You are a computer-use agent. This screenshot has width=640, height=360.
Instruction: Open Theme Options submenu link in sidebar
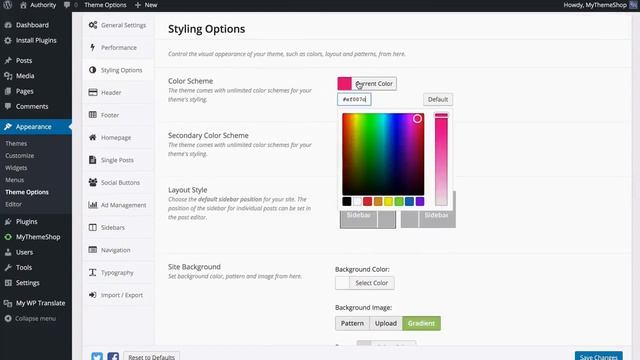click(27, 192)
